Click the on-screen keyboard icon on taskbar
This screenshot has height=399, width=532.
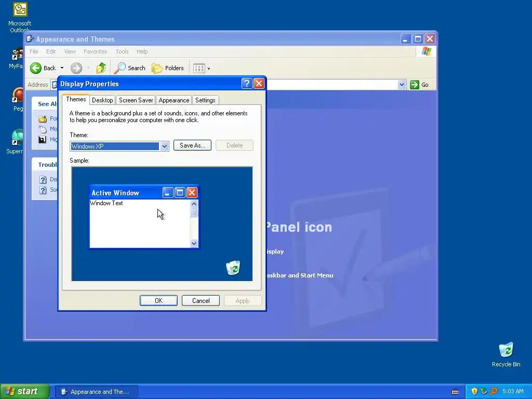455,392
